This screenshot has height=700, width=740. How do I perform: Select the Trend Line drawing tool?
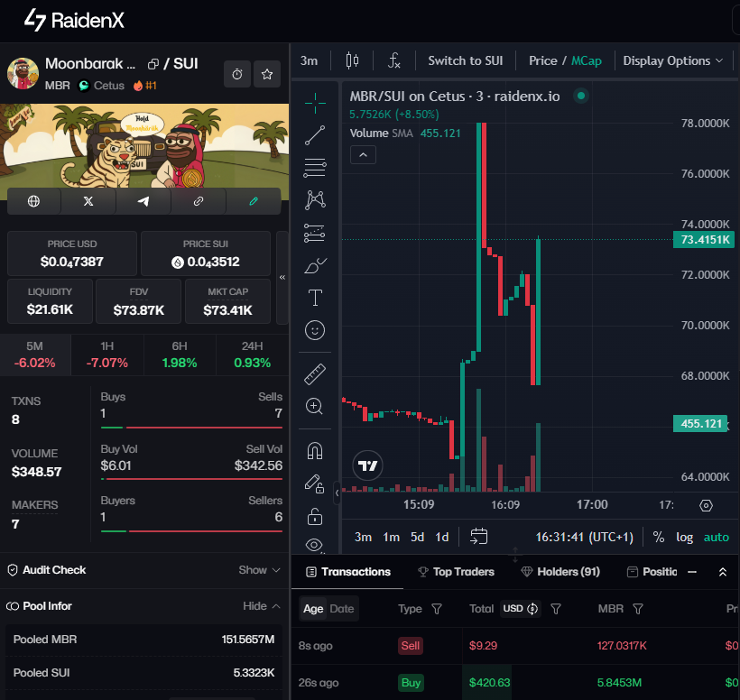point(314,135)
